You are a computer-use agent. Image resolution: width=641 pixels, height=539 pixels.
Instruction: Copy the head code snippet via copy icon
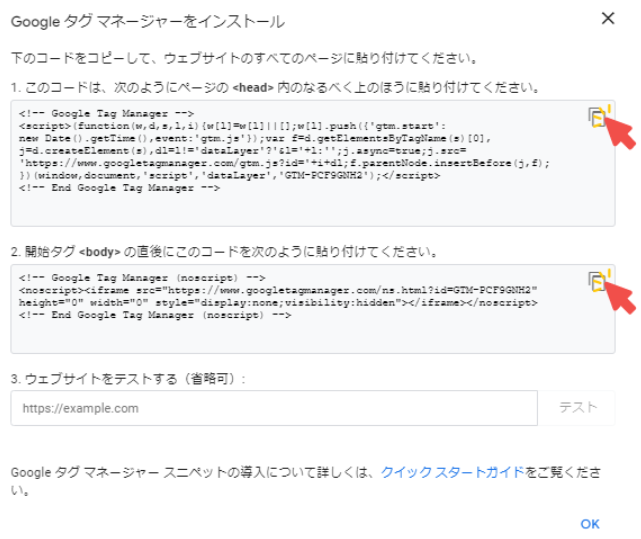pyautogui.click(x=597, y=117)
